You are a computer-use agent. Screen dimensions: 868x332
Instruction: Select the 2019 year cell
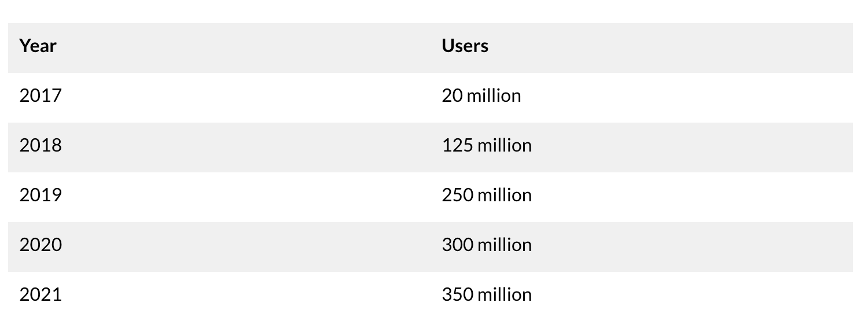41,195
